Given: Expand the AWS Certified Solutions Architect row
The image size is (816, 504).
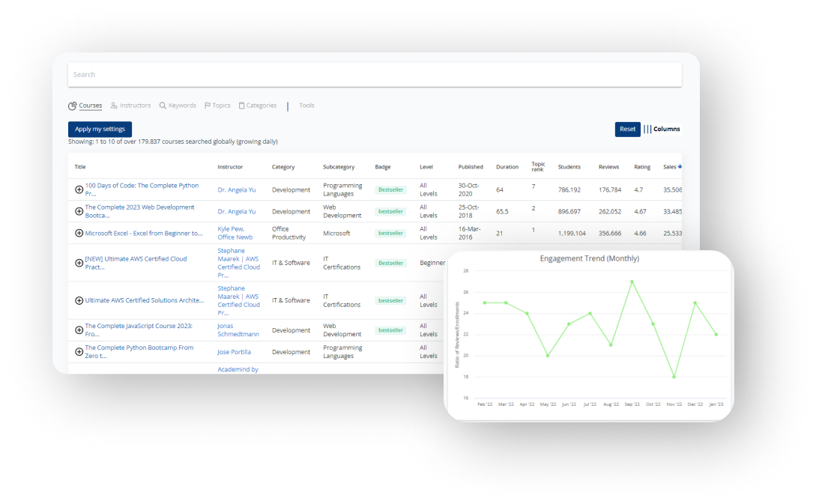Looking at the screenshot, I should point(79,300).
